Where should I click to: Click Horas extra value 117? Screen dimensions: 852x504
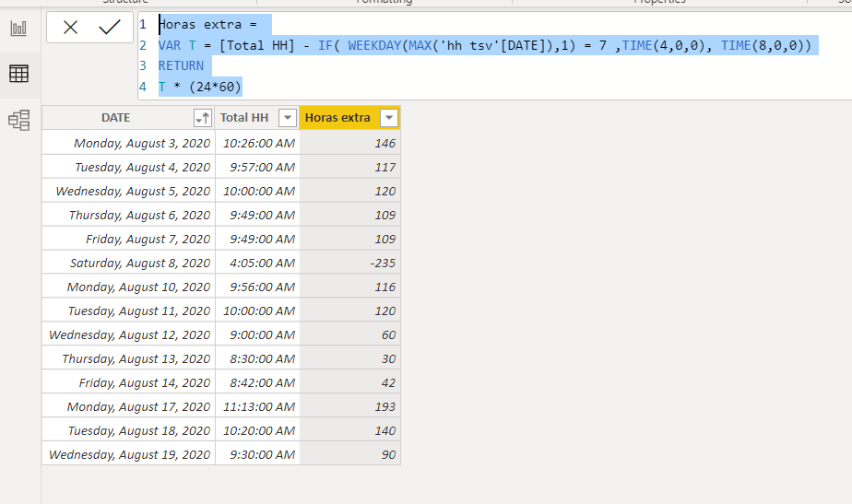[x=350, y=167]
